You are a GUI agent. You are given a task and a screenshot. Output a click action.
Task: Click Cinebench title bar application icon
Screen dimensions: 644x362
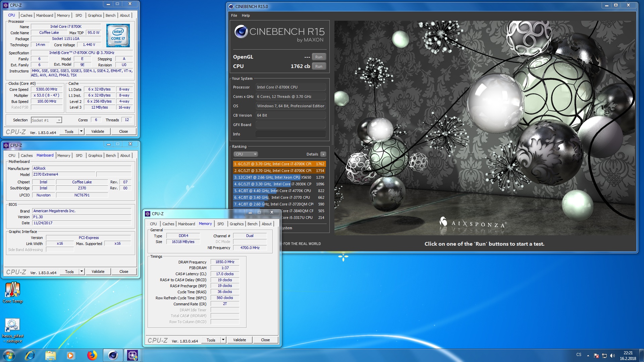click(231, 6)
